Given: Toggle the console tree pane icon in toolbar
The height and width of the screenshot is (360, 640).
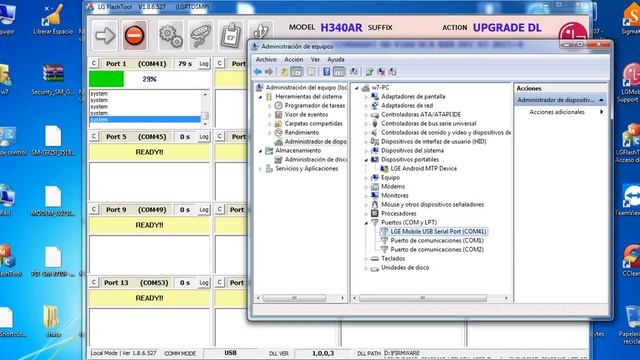Looking at the screenshot, I should [297, 72].
